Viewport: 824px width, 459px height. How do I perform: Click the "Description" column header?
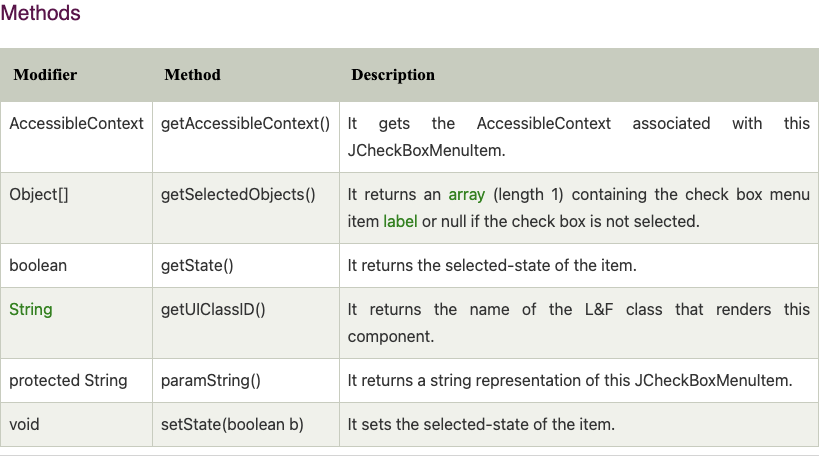point(393,75)
